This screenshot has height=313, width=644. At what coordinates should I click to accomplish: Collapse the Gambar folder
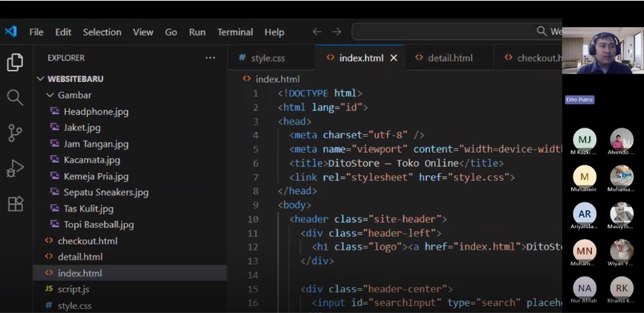(51, 95)
